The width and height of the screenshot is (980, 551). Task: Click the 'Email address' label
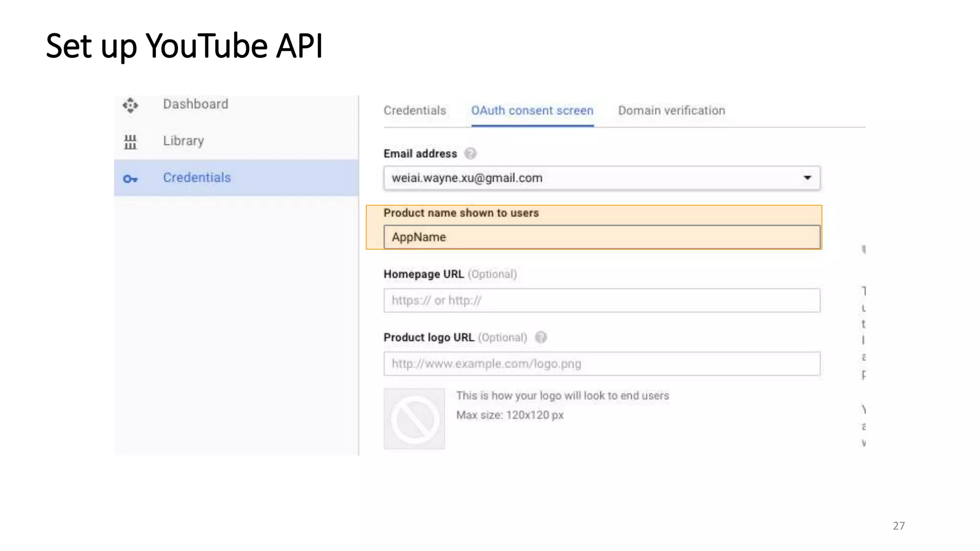(x=420, y=154)
